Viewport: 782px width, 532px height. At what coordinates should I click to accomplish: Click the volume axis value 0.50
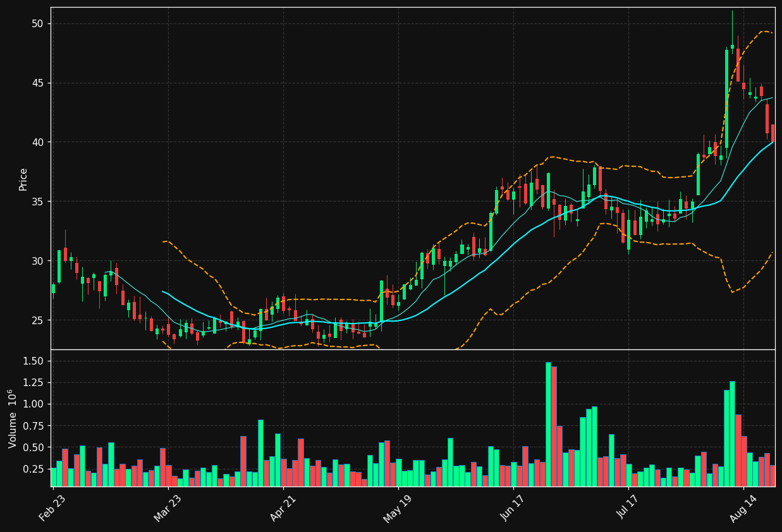35,447
